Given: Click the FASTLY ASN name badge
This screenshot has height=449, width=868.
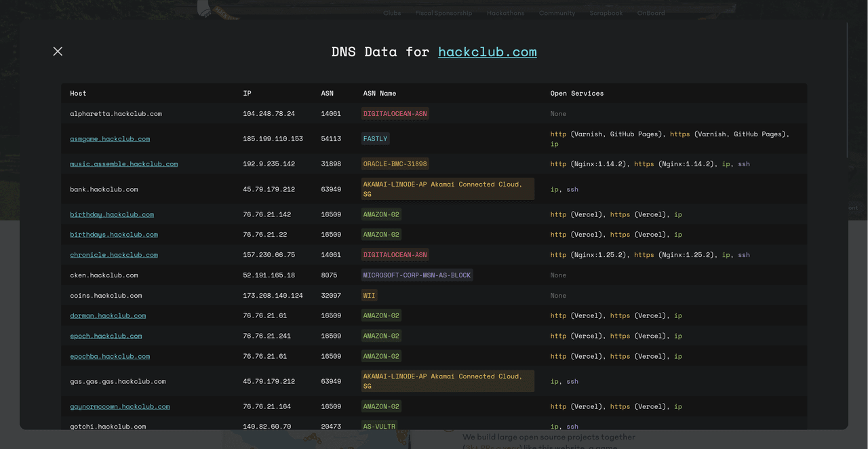Looking at the screenshot, I should (375, 139).
